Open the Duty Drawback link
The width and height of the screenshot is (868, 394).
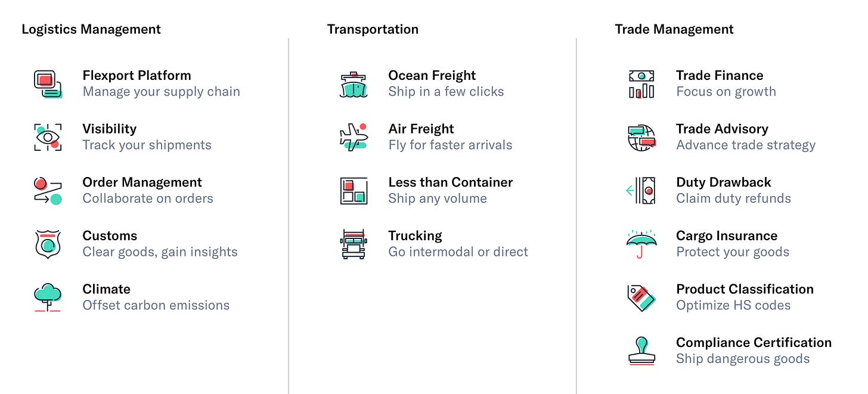click(723, 182)
